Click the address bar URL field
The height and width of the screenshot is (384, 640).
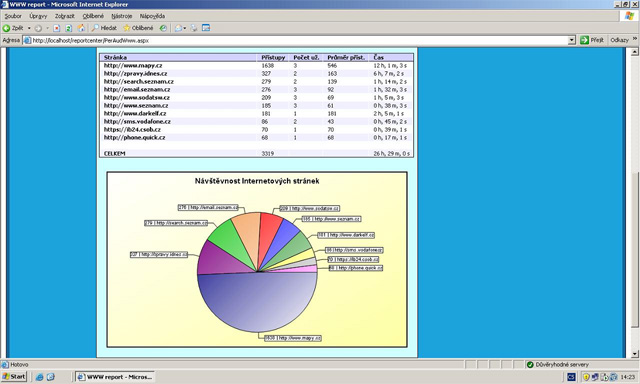click(x=300, y=40)
